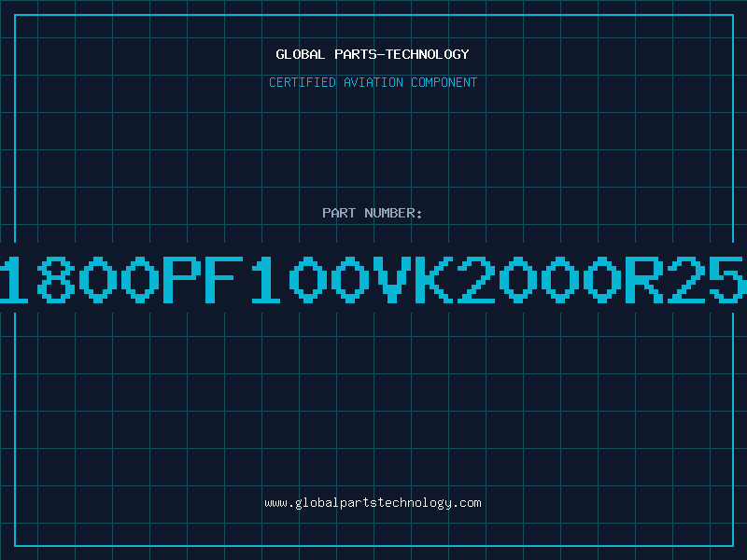Click the 2000 segment of the part number
This screenshot has height=560, width=747.
click(x=540, y=279)
